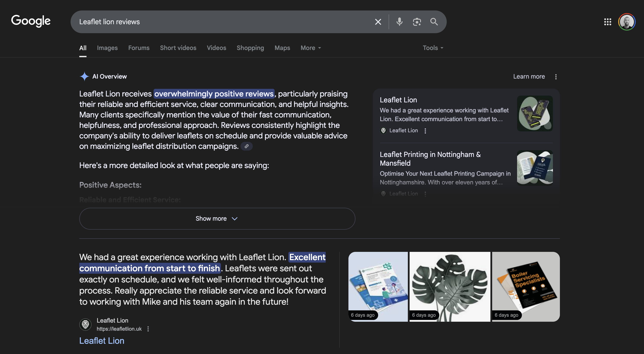Switch to the Videos tab
This screenshot has height=354, width=644.
[x=216, y=48]
